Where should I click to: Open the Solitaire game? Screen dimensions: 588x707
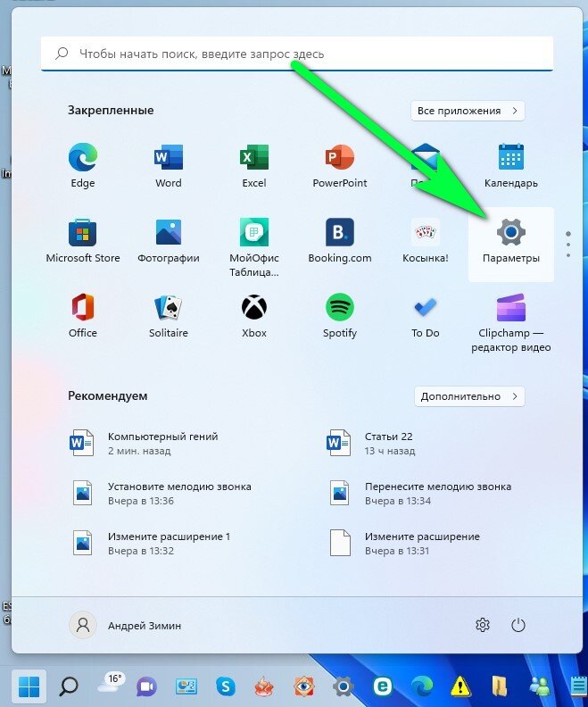168,315
